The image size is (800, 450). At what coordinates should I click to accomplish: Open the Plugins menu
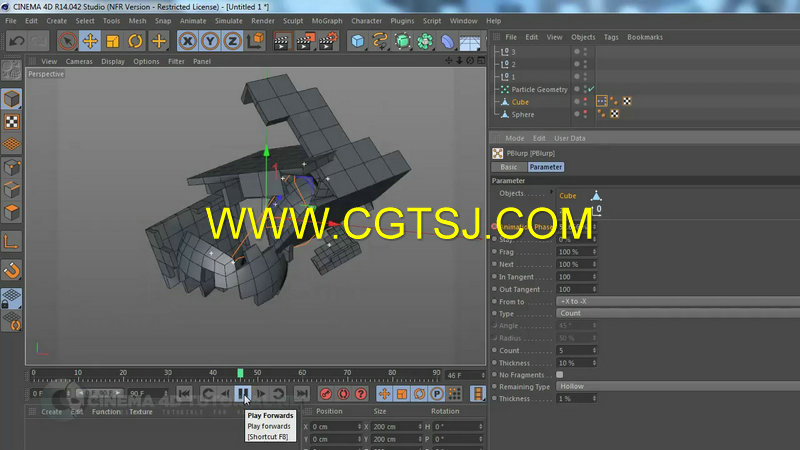(x=402, y=21)
